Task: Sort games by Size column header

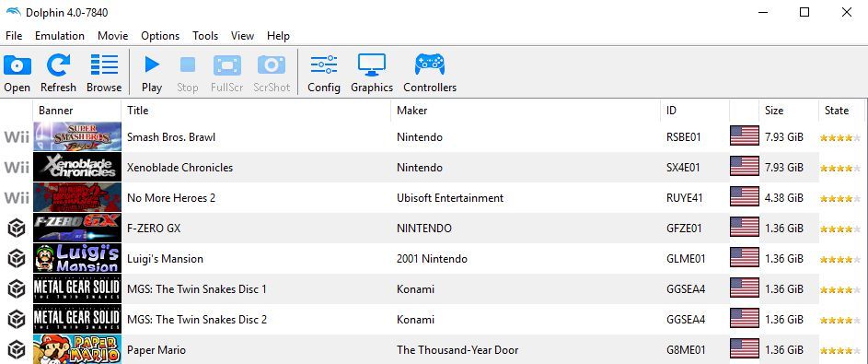Action: click(x=789, y=111)
